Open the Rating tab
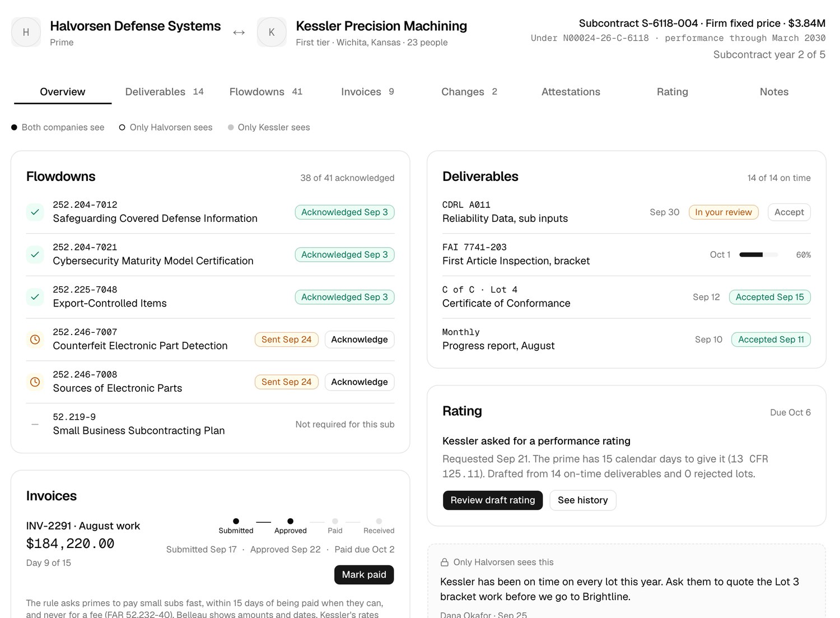Viewport: 840px width, 618px height. [x=673, y=92]
